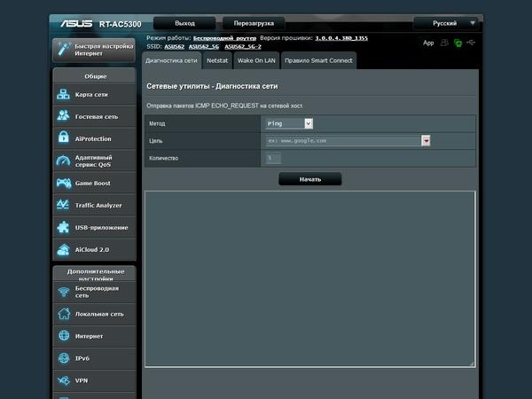
Task: Click the target host input field
Action: (x=343, y=140)
